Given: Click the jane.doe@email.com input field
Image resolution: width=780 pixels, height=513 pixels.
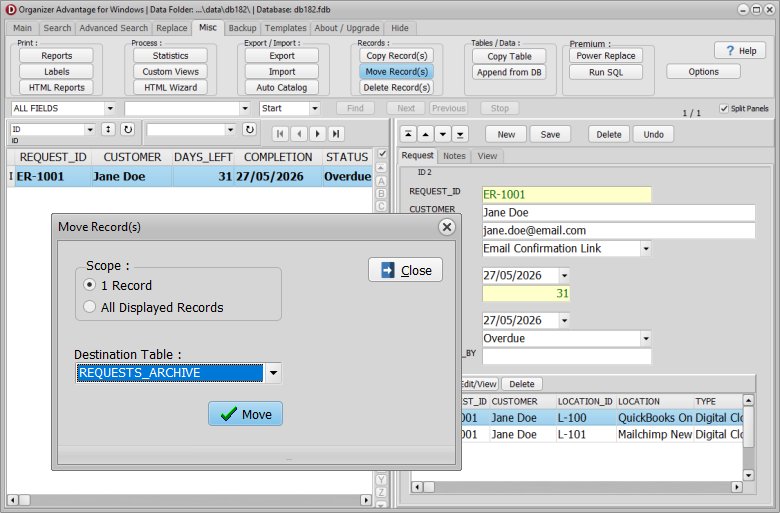Looking at the screenshot, I should (618, 230).
